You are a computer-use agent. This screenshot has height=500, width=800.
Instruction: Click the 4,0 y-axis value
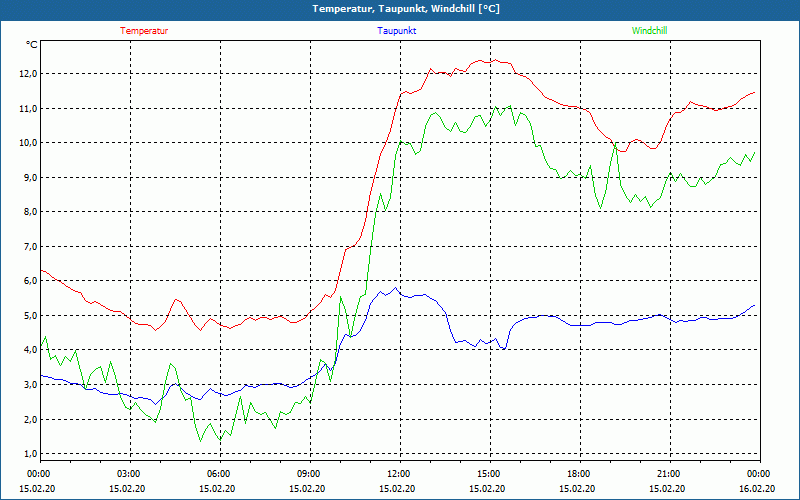point(30,349)
